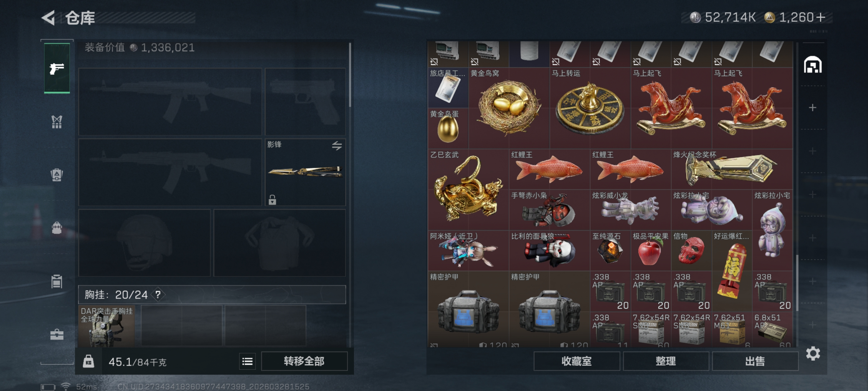
Task: Add a stash expansion with the first plus
Action: (813, 108)
